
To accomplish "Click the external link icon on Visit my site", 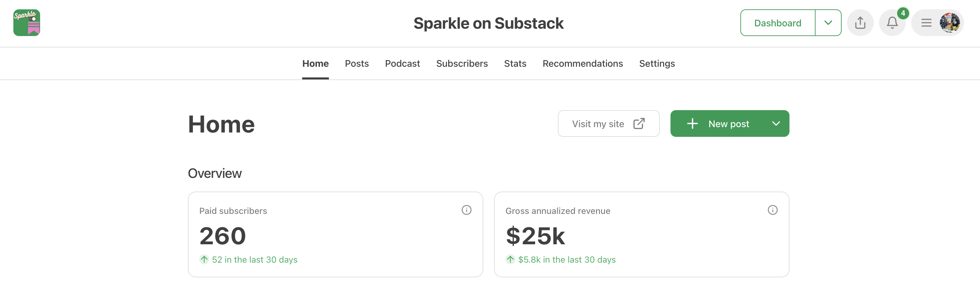I will 639,123.
